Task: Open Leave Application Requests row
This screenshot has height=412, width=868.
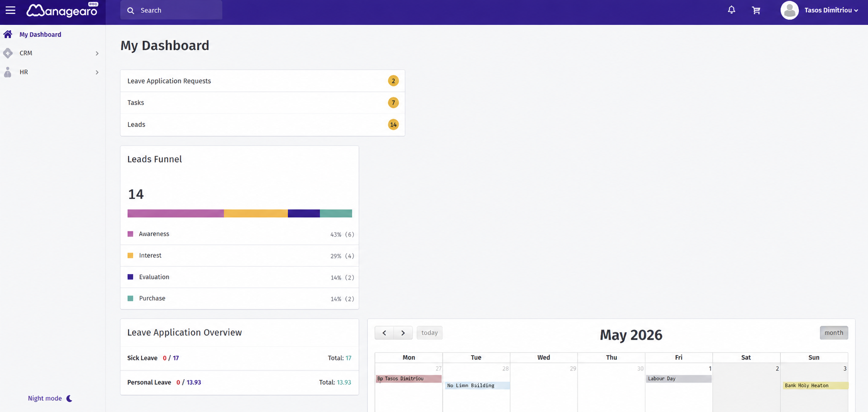Action: coord(262,81)
